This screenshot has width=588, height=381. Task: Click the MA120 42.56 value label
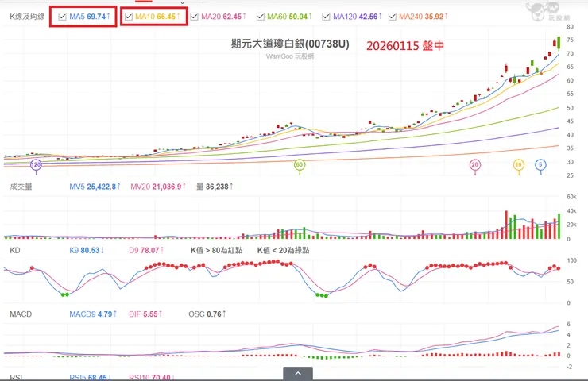[x=358, y=17]
